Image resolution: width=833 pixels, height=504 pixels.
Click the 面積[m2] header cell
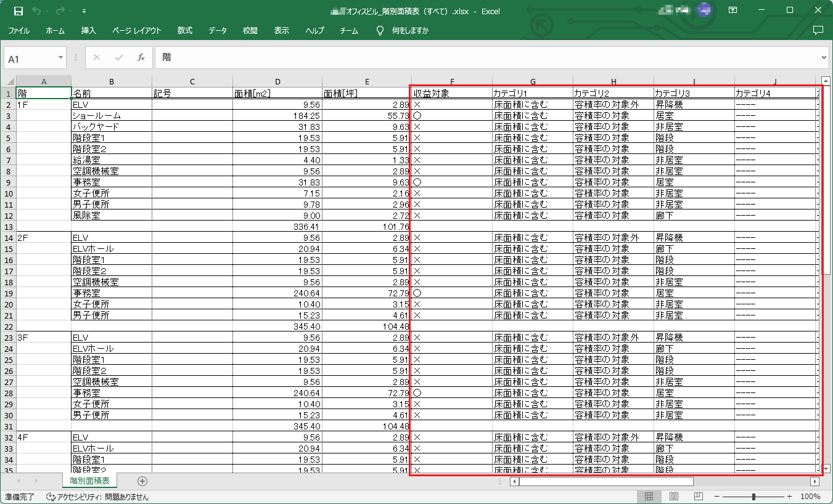(x=277, y=93)
